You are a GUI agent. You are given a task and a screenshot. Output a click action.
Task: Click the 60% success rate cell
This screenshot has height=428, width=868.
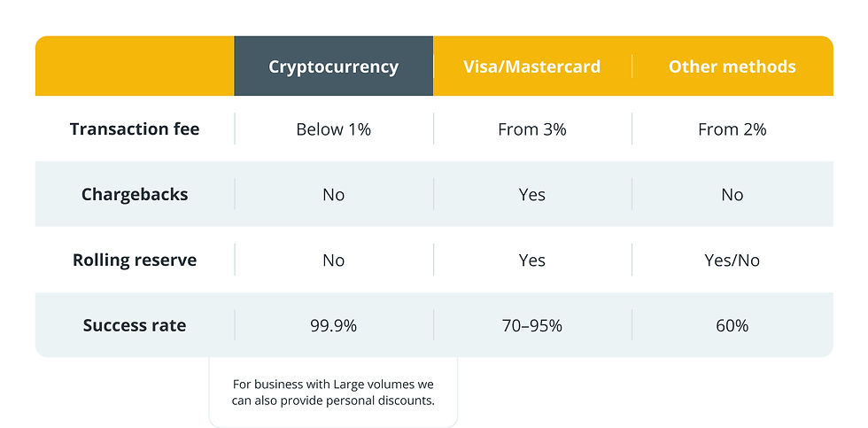pos(732,325)
